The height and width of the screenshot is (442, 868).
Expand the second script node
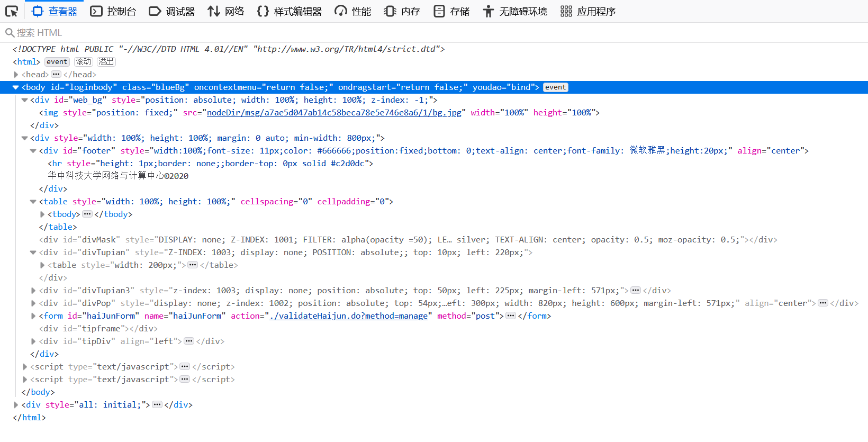tap(25, 380)
